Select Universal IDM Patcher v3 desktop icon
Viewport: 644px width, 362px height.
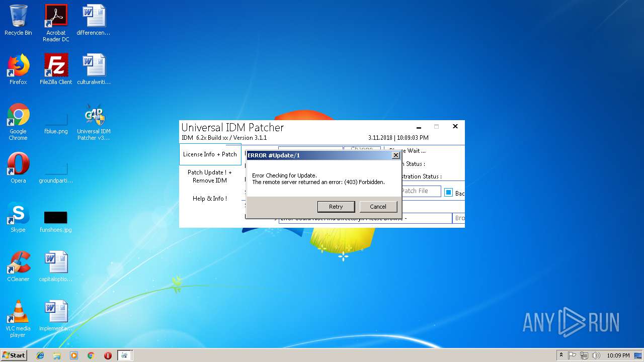(x=94, y=122)
